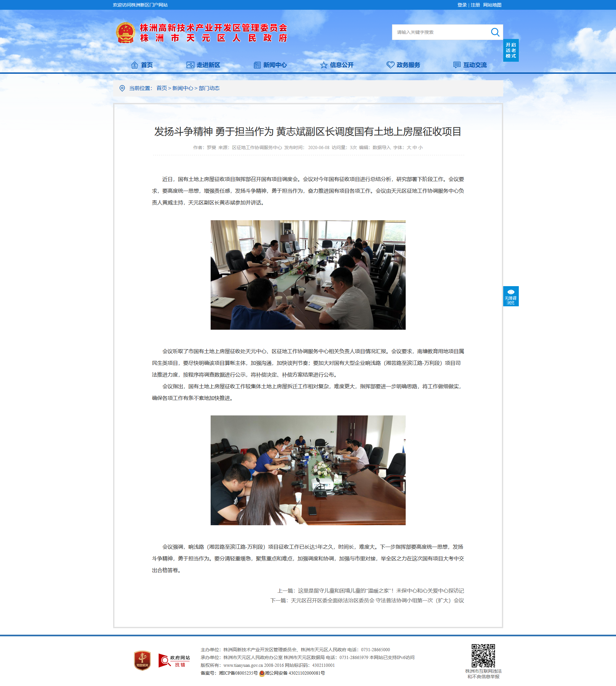The width and height of the screenshot is (616, 686).
Task: Click the location pin icon in breadcrumb
Action: tap(122, 88)
